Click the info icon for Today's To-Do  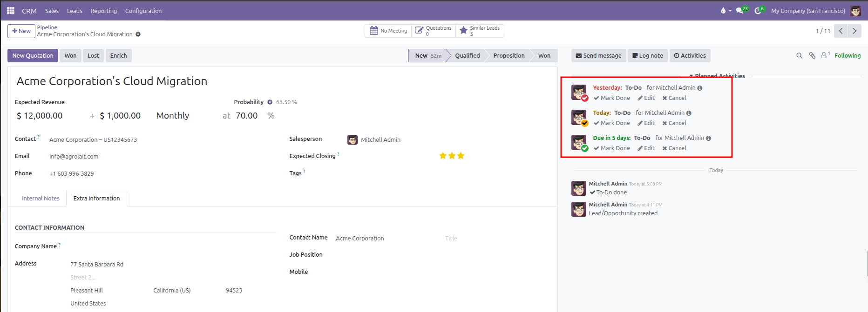pos(689,113)
